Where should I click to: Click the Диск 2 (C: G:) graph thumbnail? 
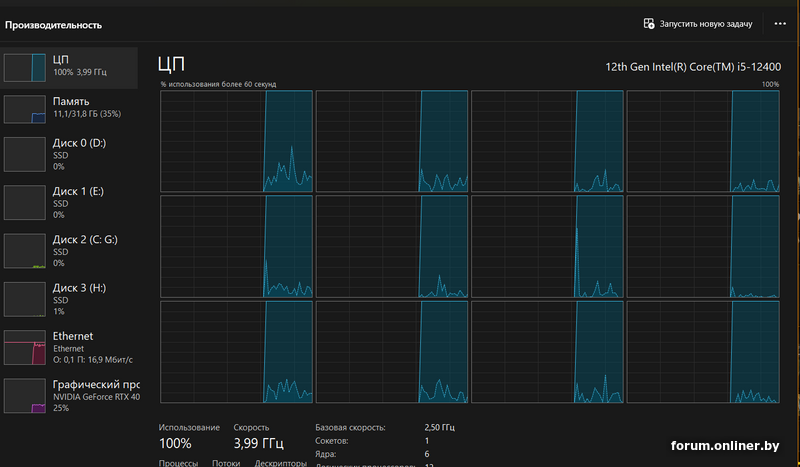point(25,251)
